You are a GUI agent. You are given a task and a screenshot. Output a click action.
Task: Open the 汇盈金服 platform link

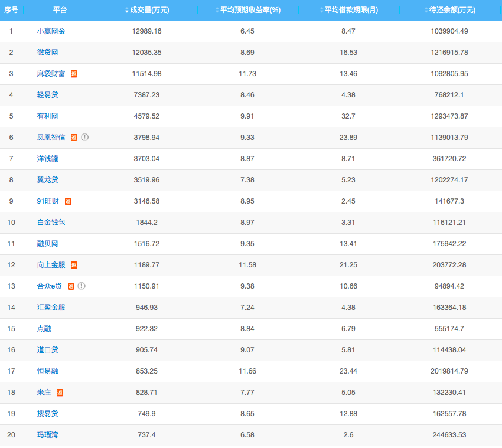[x=51, y=307]
